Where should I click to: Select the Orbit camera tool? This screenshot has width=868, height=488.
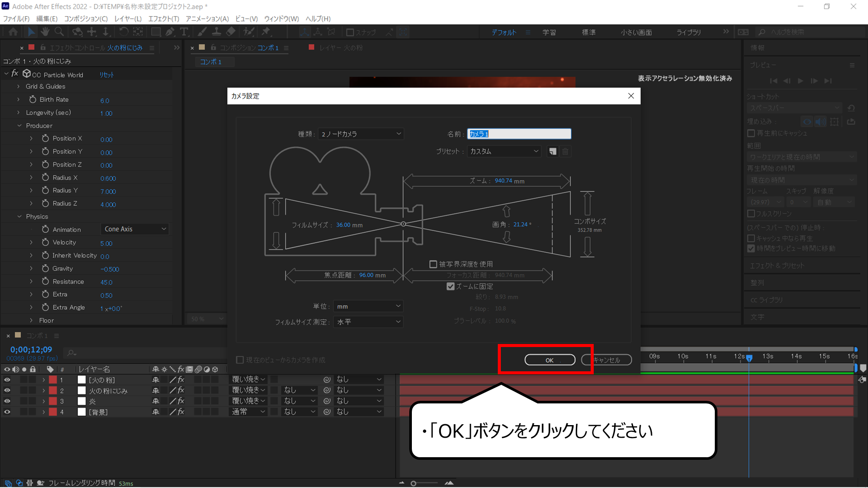(x=77, y=32)
